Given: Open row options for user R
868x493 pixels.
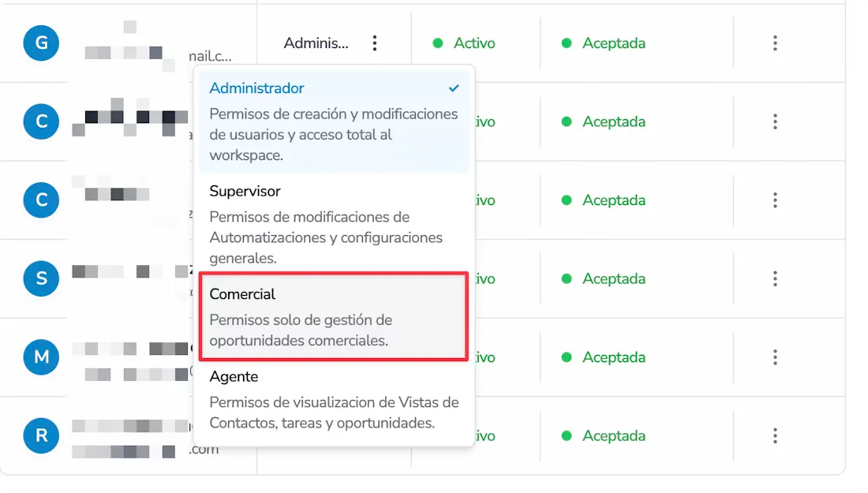Looking at the screenshot, I should tap(775, 435).
